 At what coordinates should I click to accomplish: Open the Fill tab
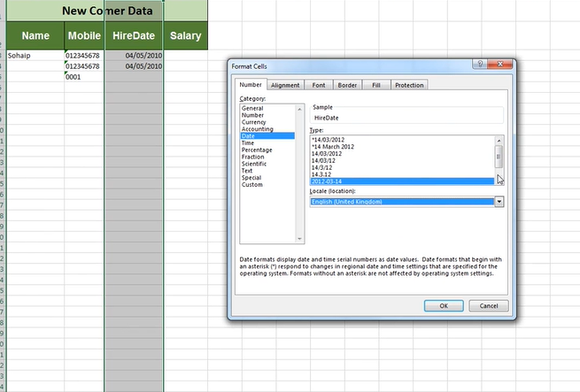[x=376, y=85]
